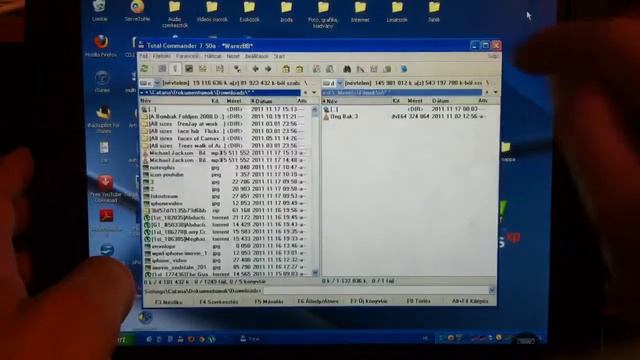Open the Fájl menu

click(x=143, y=56)
